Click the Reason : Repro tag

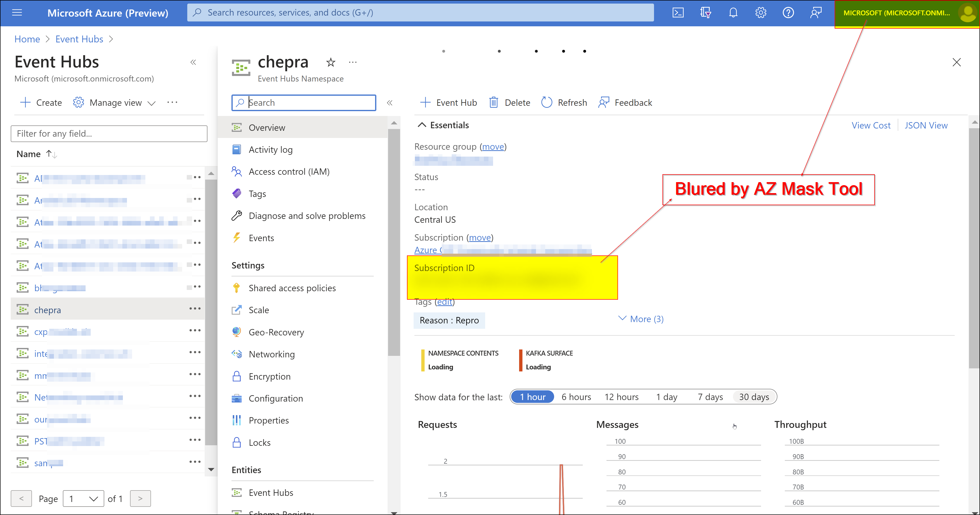pos(449,321)
